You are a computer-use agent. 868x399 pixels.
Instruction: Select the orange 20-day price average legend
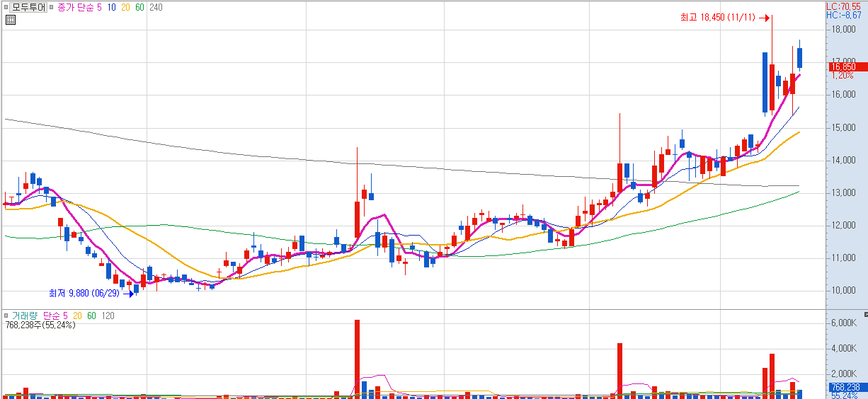[126, 8]
